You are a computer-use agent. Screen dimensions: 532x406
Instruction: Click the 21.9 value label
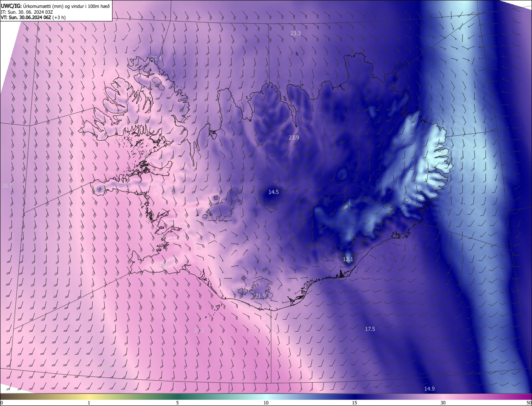tap(260, 296)
